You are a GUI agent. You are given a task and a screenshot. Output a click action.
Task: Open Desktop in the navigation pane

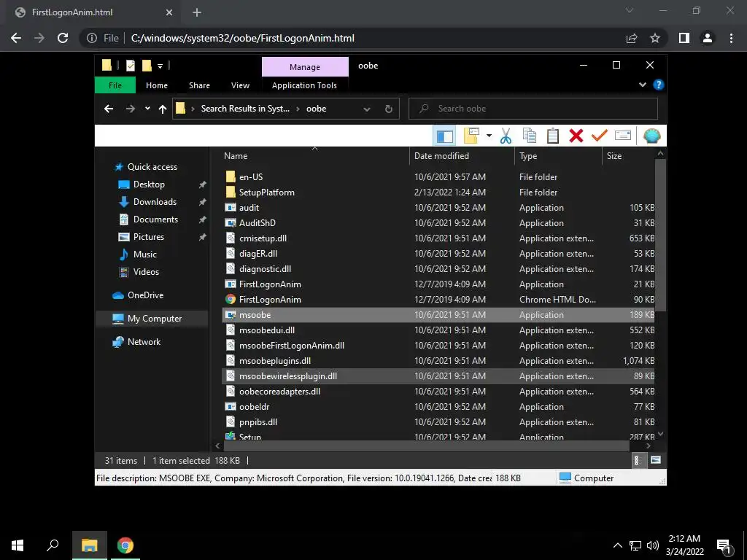(149, 184)
